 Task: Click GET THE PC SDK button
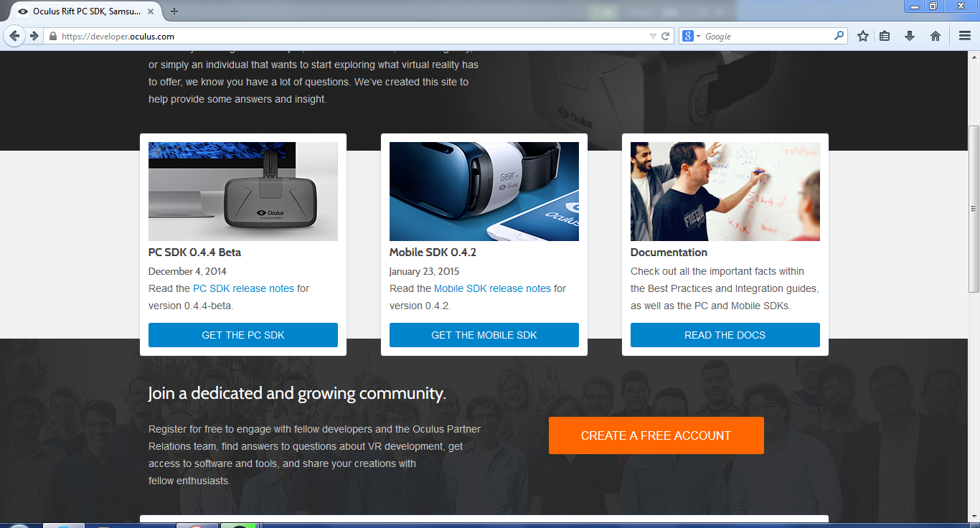(x=242, y=334)
